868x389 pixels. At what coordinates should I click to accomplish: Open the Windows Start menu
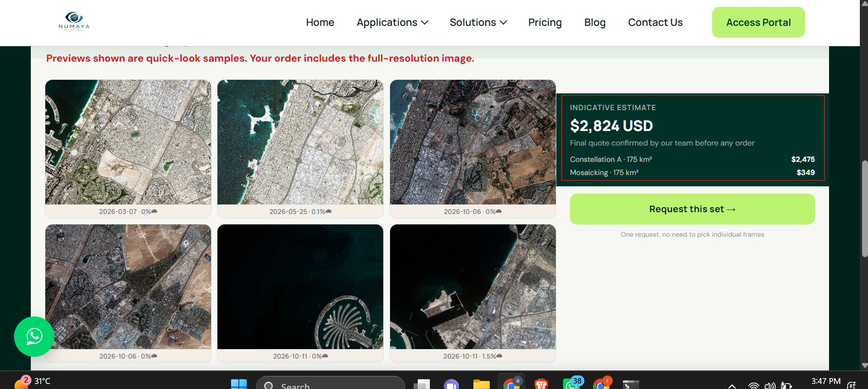click(239, 384)
